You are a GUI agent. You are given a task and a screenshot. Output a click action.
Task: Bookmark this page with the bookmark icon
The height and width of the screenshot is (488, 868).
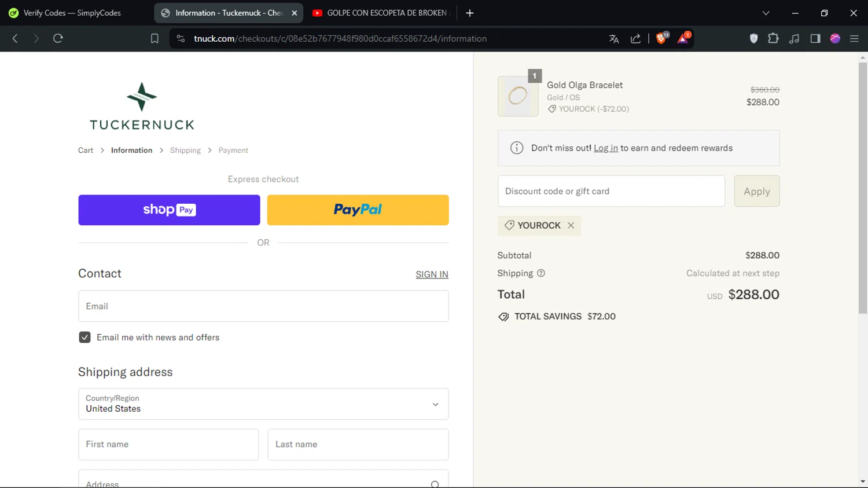(155, 39)
